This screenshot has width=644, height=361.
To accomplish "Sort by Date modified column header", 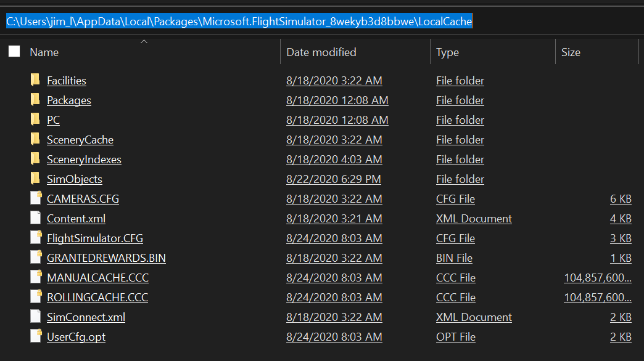I will pyautogui.click(x=321, y=52).
